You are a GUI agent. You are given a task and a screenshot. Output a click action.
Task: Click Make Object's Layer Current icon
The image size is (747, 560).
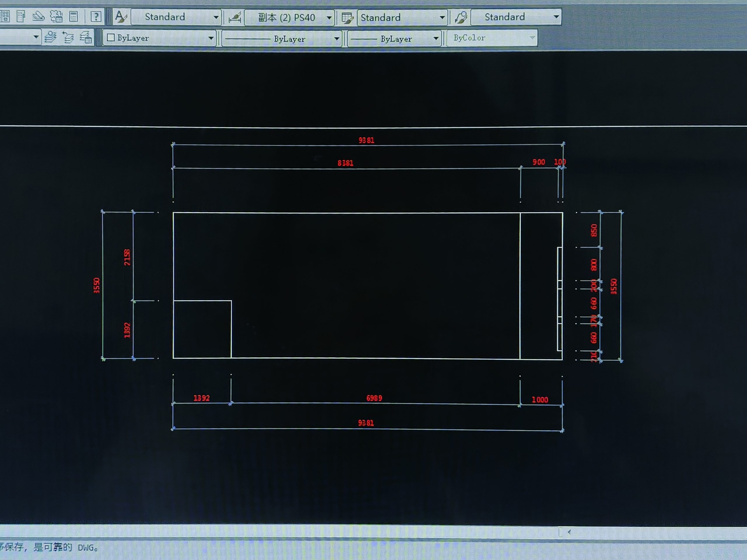[x=51, y=37]
